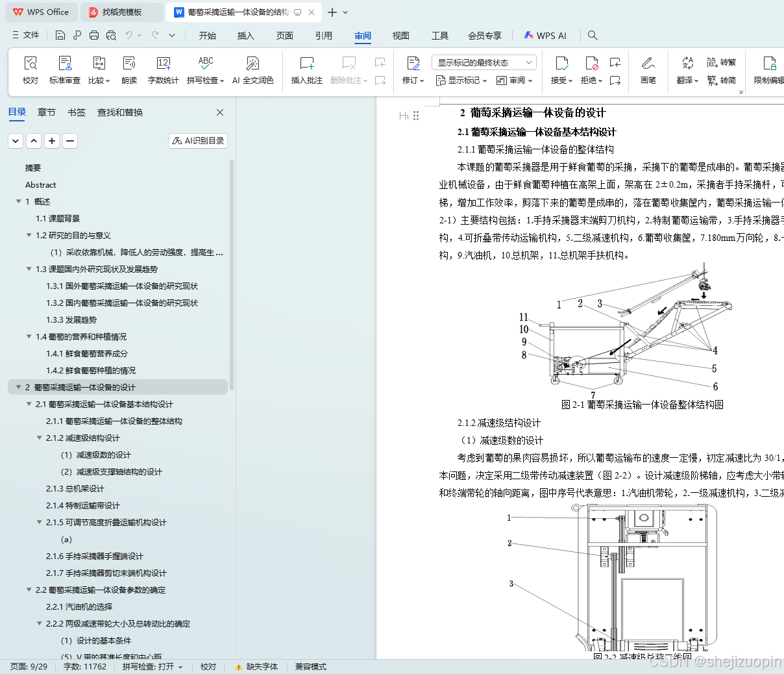Jump to 摘要 in outline
784x674 pixels.
coord(33,168)
